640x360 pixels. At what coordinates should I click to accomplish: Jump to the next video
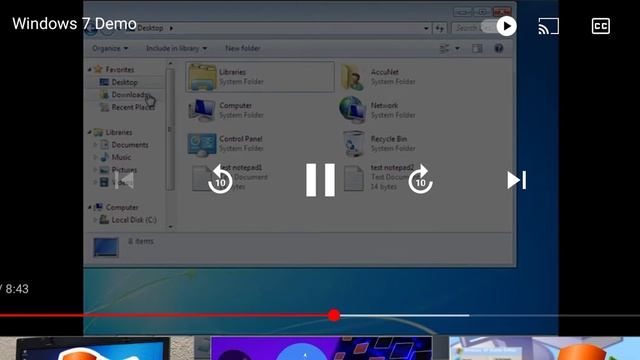click(x=517, y=180)
